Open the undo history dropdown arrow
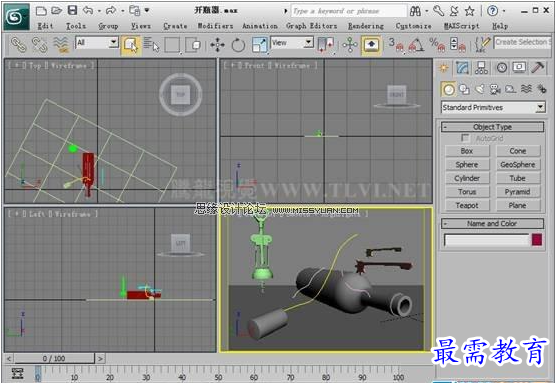Viewport: 555px width, 383px height. click(x=99, y=11)
